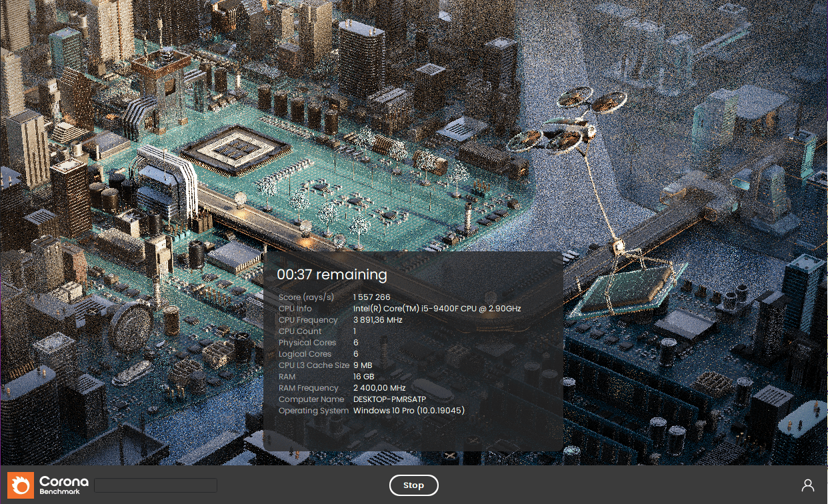Image resolution: width=828 pixels, height=504 pixels.
Task: Click the flying drone in the render
Action: pos(567,123)
